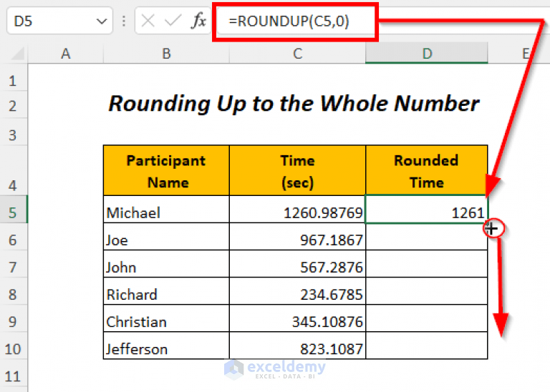Click the 'Participant Name' header cell
The image size is (550, 392).
pyautogui.click(x=166, y=170)
